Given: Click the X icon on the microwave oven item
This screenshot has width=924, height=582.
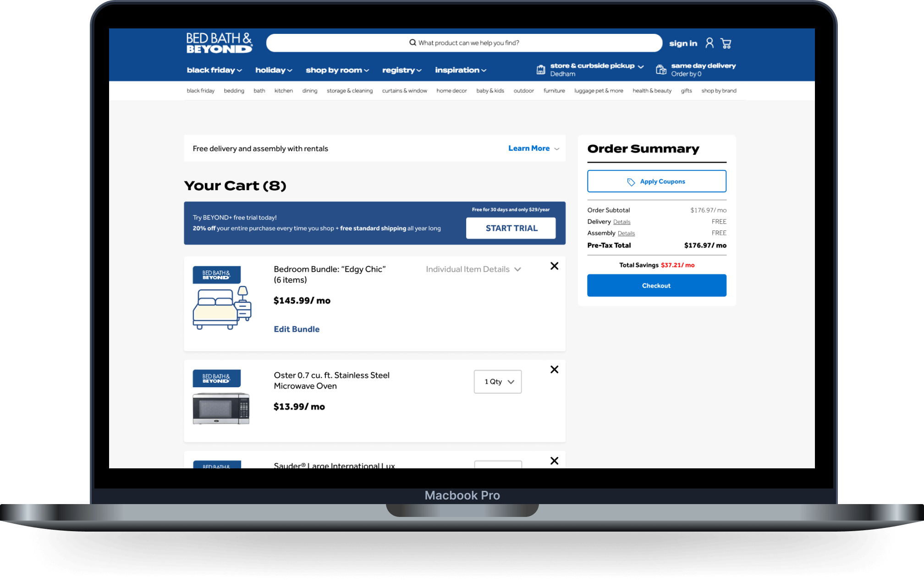Looking at the screenshot, I should click(x=554, y=369).
